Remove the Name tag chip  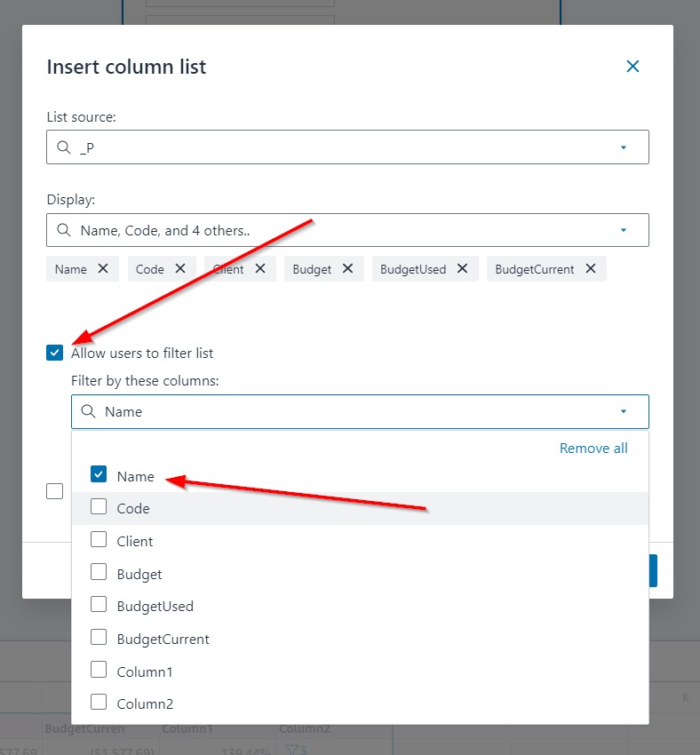103,268
